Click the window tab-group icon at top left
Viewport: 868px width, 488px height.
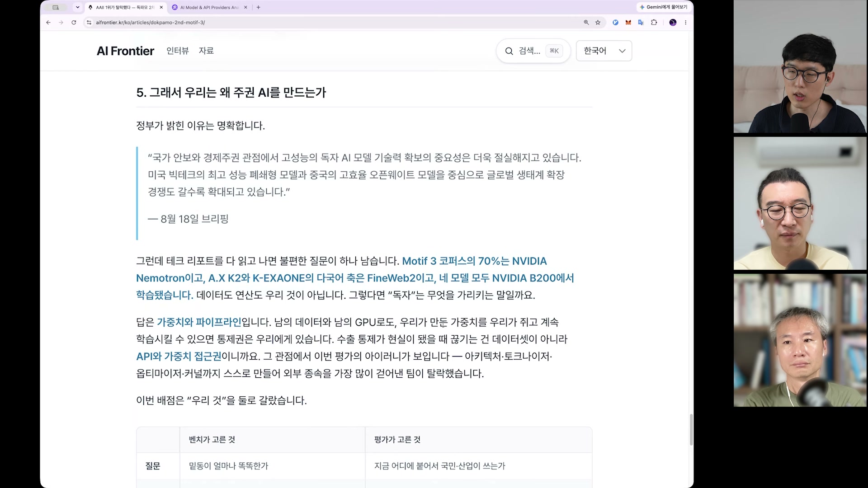(56, 7)
